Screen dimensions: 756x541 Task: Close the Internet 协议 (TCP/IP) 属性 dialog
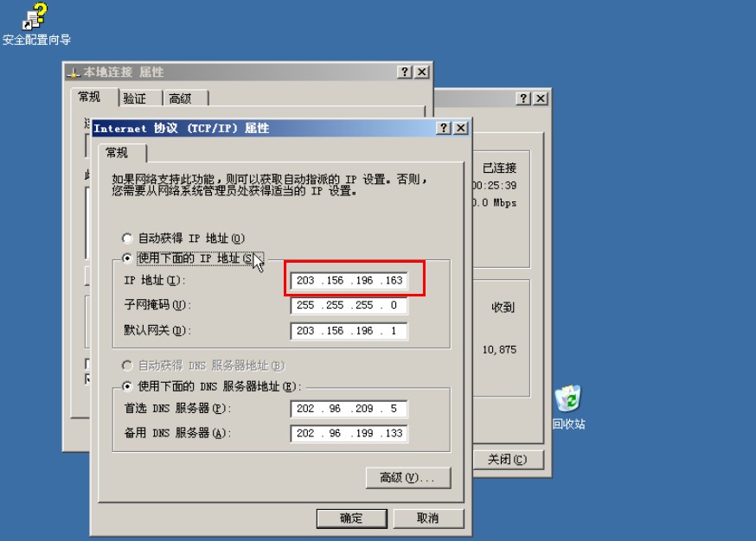461,128
